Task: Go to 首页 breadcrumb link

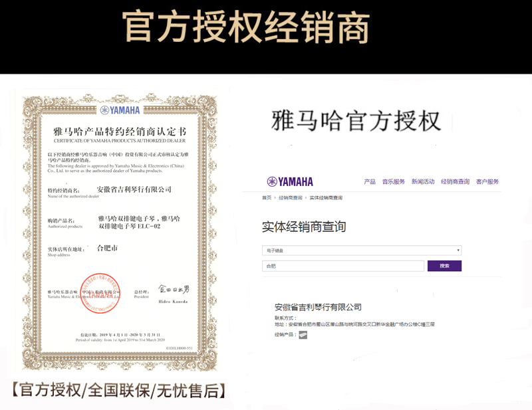Action: pos(267,198)
